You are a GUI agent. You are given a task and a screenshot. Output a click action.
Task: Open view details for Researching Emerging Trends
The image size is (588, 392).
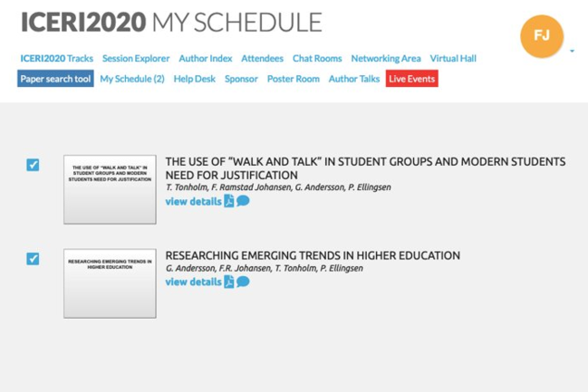(x=194, y=282)
